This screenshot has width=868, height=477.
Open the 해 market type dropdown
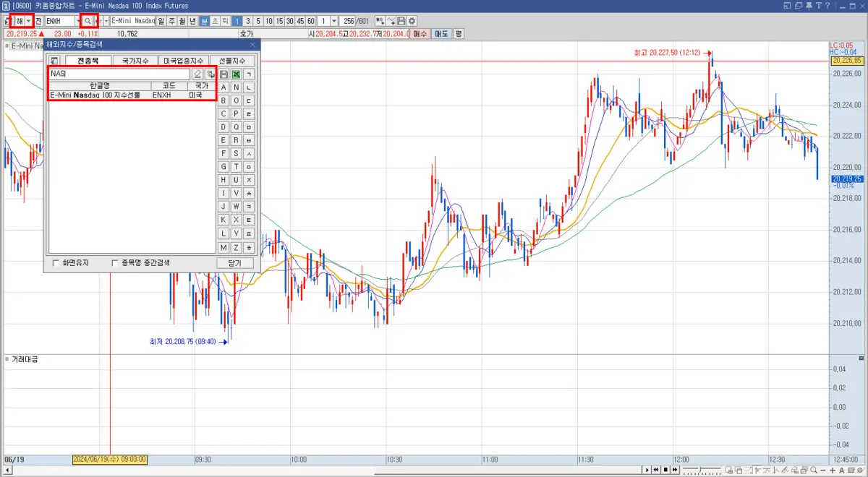click(x=29, y=22)
